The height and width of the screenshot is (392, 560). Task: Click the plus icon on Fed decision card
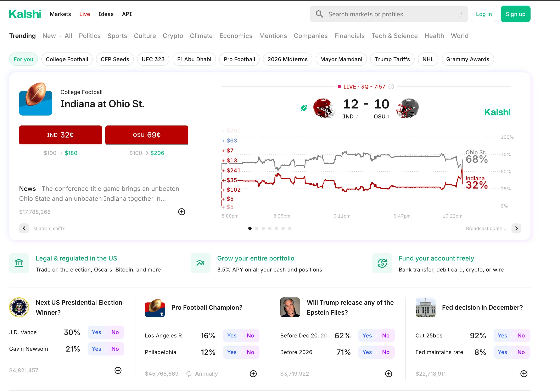(524, 374)
